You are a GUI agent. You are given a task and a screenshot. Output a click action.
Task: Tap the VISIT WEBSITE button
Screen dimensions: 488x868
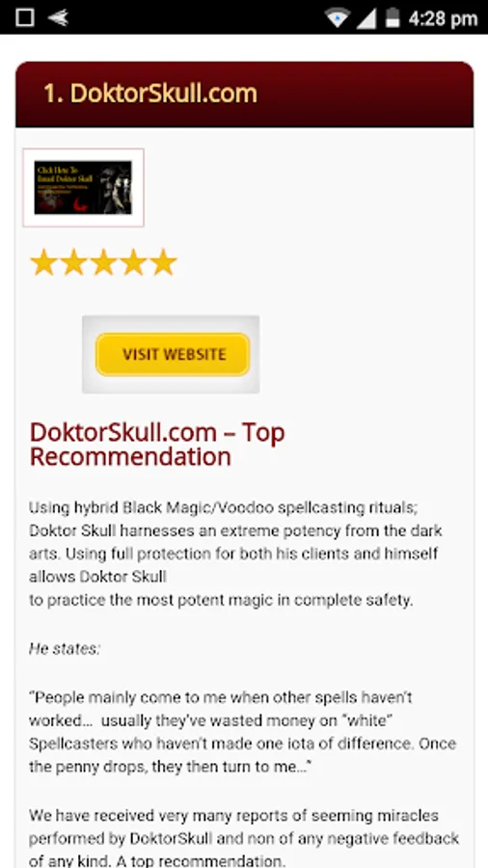click(173, 354)
